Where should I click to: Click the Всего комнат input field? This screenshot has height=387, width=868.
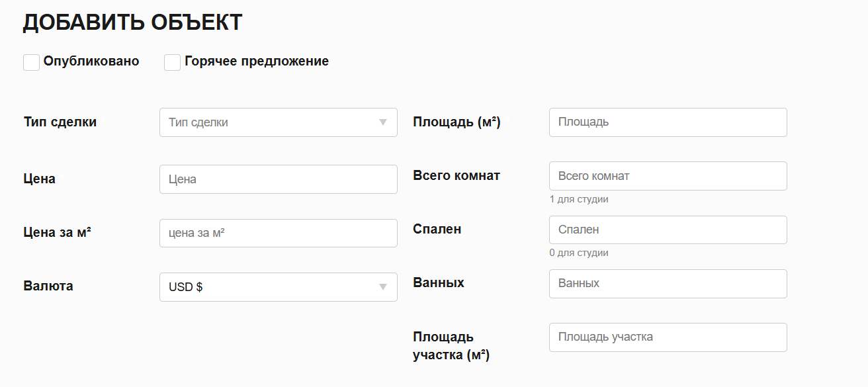pos(668,176)
